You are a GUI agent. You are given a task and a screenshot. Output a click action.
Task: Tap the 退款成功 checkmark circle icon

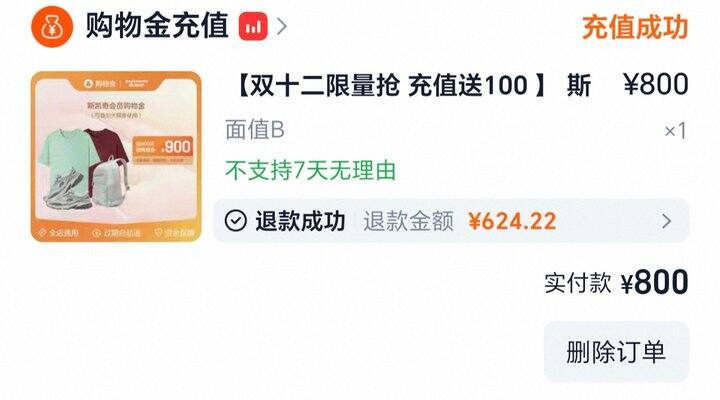pos(236,221)
